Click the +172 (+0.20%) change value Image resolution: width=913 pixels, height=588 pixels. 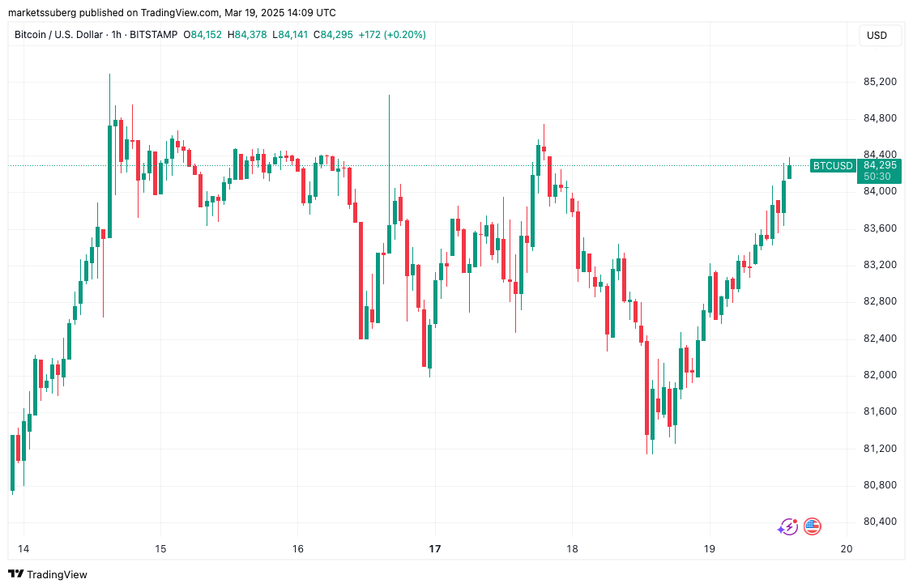click(x=393, y=35)
